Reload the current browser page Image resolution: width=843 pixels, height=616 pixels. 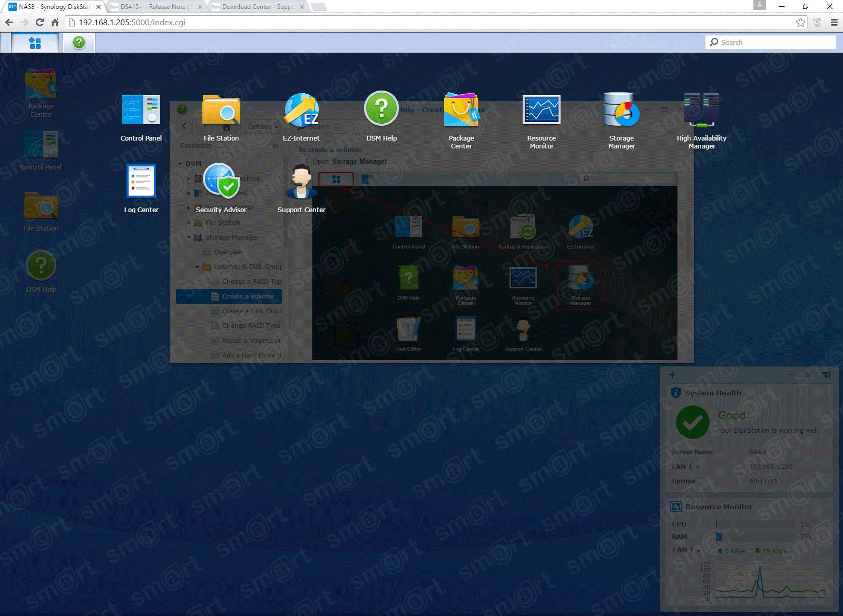pos(40,23)
